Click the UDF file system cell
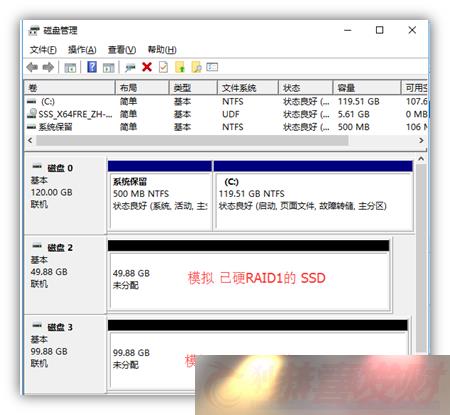Image resolution: width=450 pixels, height=415 pixels. tap(231, 114)
